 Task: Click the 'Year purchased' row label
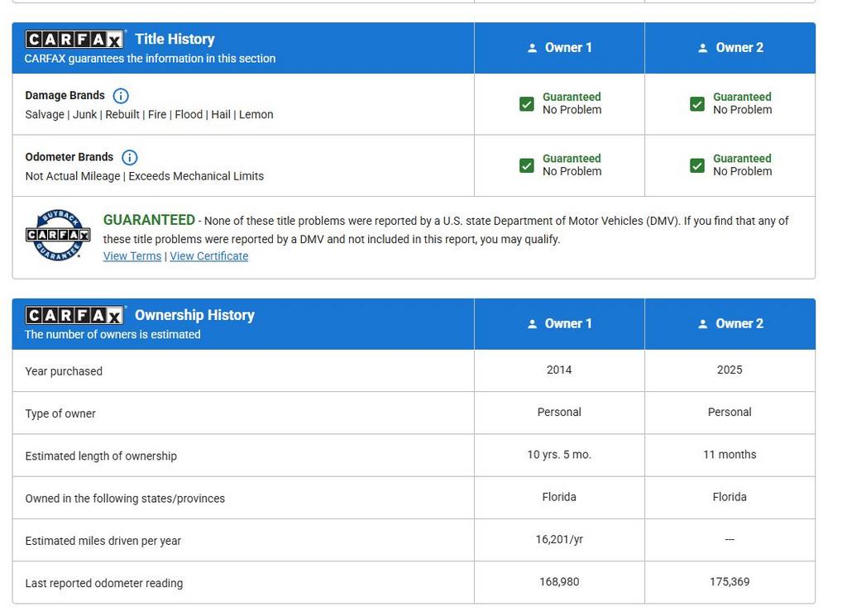64,371
